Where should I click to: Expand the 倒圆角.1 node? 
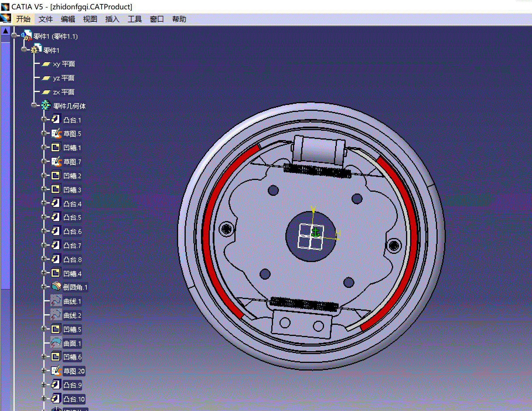point(44,286)
